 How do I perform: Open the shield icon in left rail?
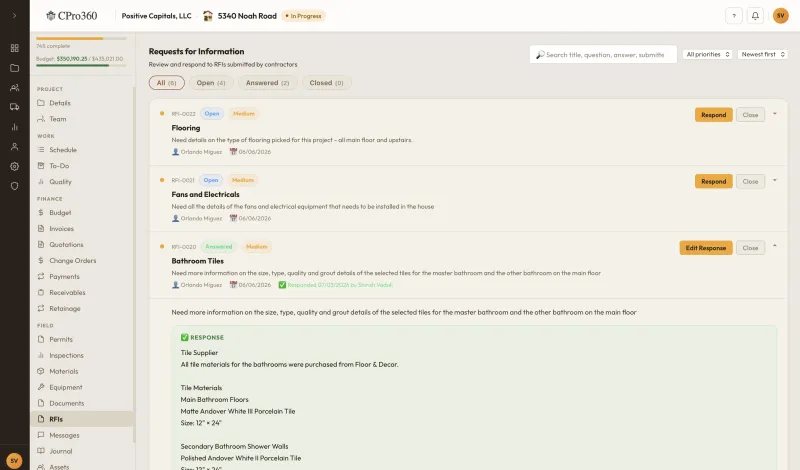click(x=14, y=186)
